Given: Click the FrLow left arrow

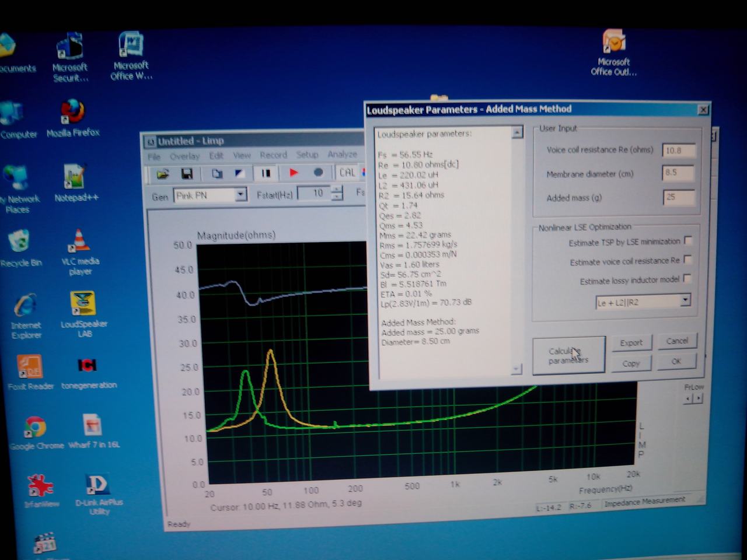Looking at the screenshot, I should pyautogui.click(x=689, y=398).
